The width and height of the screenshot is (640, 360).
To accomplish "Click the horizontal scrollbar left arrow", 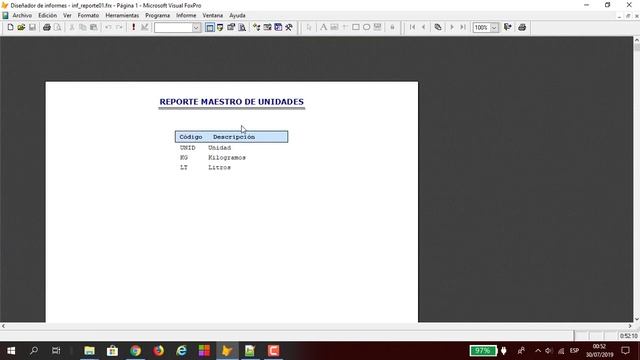I will [x=3, y=326].
